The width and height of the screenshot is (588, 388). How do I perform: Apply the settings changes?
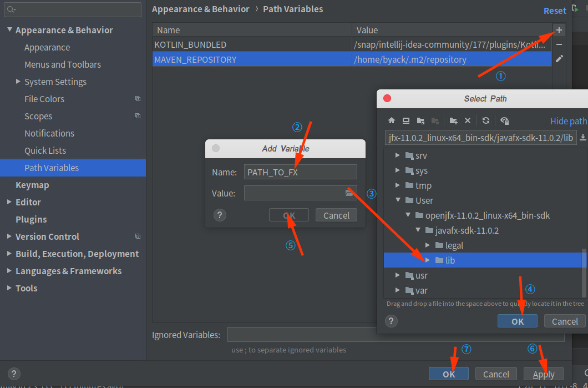point(543,374)
